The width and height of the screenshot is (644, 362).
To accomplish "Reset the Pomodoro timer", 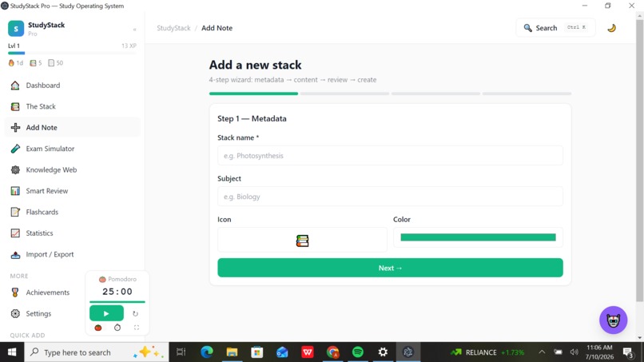I will point(135,313).
